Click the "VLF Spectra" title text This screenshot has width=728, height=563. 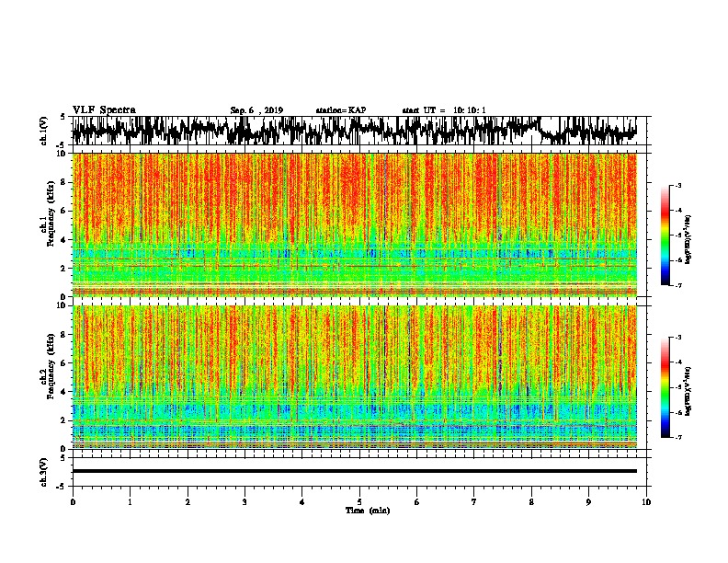coord(104,110)
